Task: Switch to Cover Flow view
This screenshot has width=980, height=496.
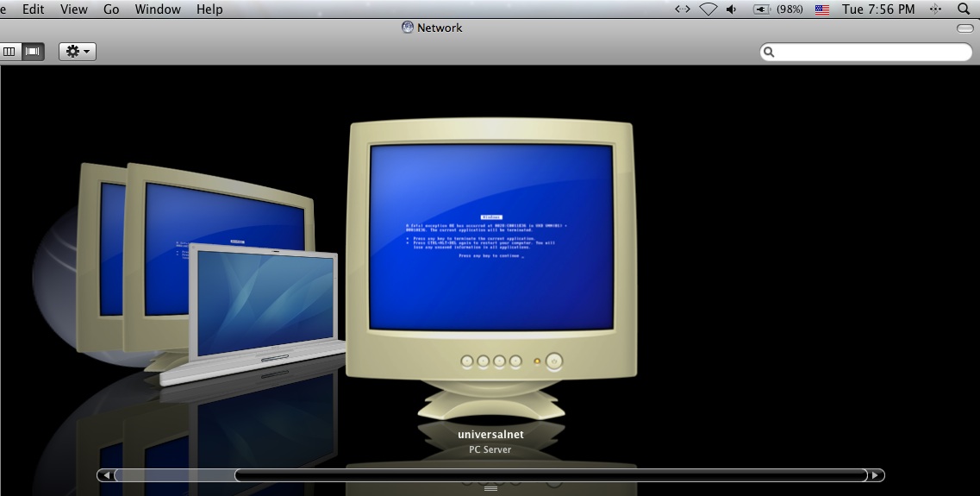Action: [x=33, y=51]
